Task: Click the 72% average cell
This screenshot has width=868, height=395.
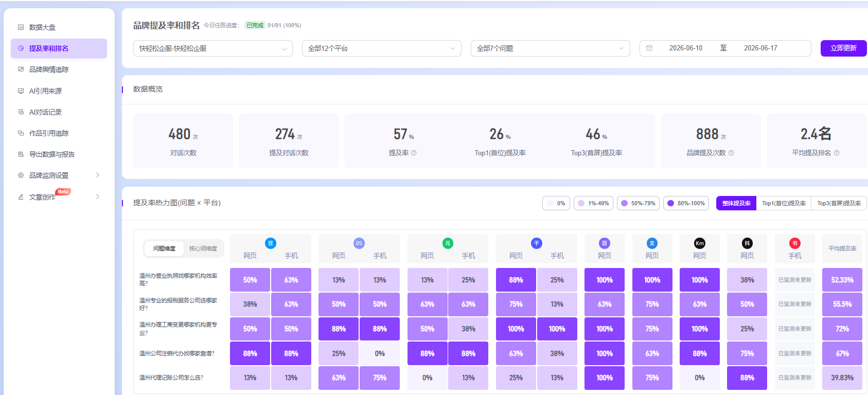Action: [842, 329]
